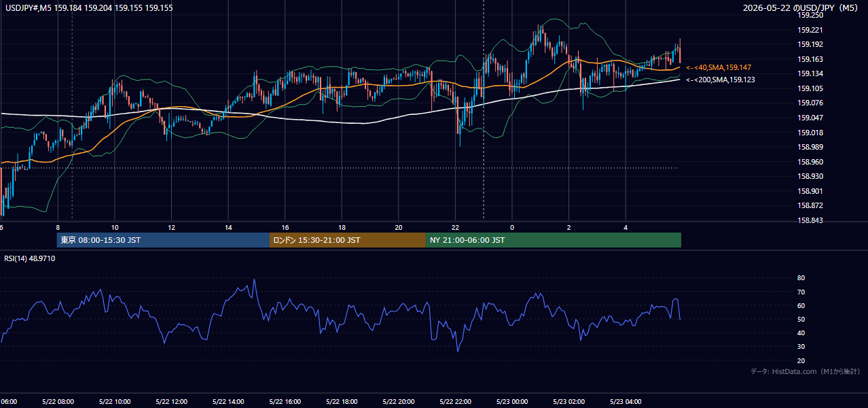Click price axis label 159.163
Image resolution: width=868 pixels, height=408 pixels.
point(810,59)
